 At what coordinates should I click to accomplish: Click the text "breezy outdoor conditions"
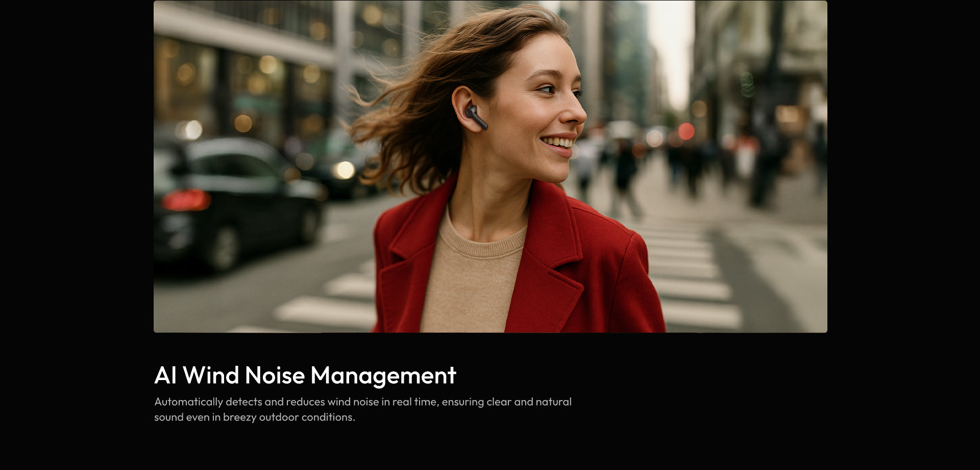pos(288,417)
